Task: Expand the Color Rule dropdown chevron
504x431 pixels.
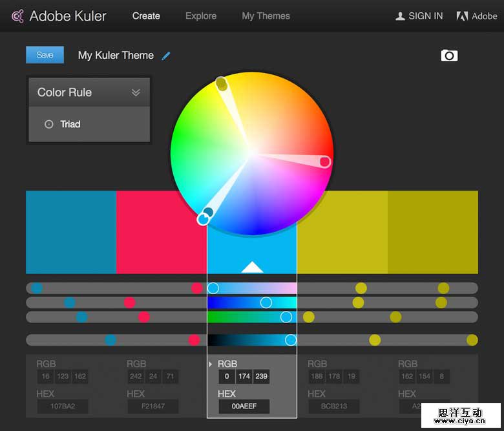Action: 136,92
